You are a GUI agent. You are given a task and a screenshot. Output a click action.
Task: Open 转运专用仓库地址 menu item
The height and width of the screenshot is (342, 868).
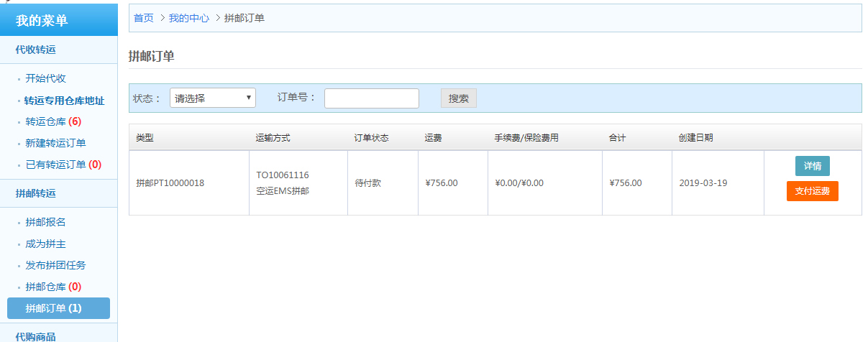click(64, 101)
